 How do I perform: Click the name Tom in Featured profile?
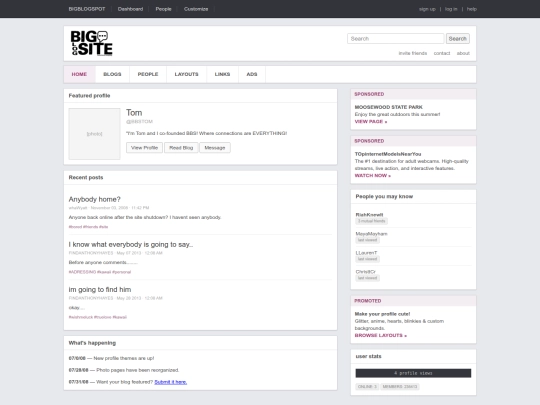coord(134,113)
